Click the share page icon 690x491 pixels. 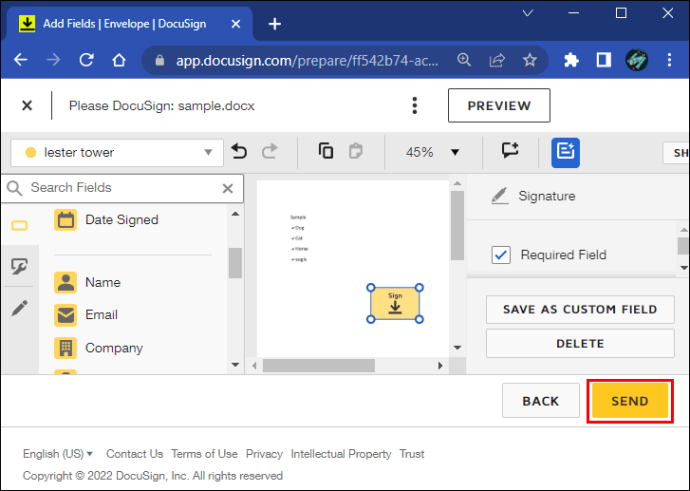[x=497, y=59]
